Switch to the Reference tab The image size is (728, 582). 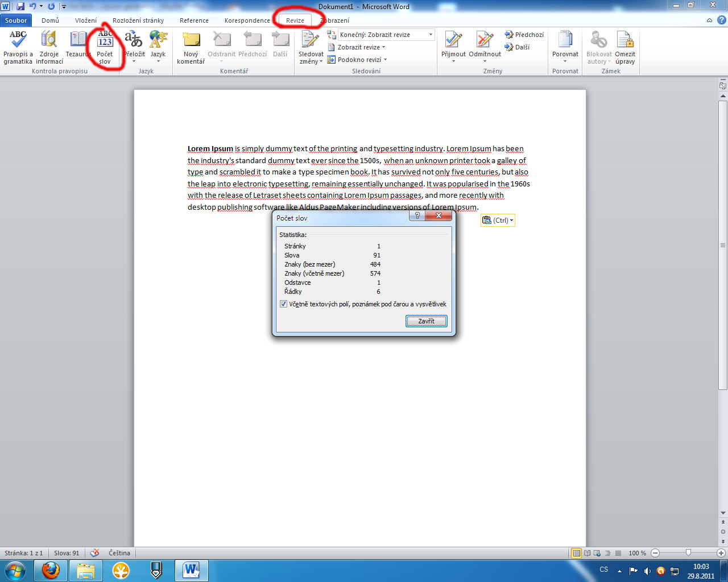194,20
